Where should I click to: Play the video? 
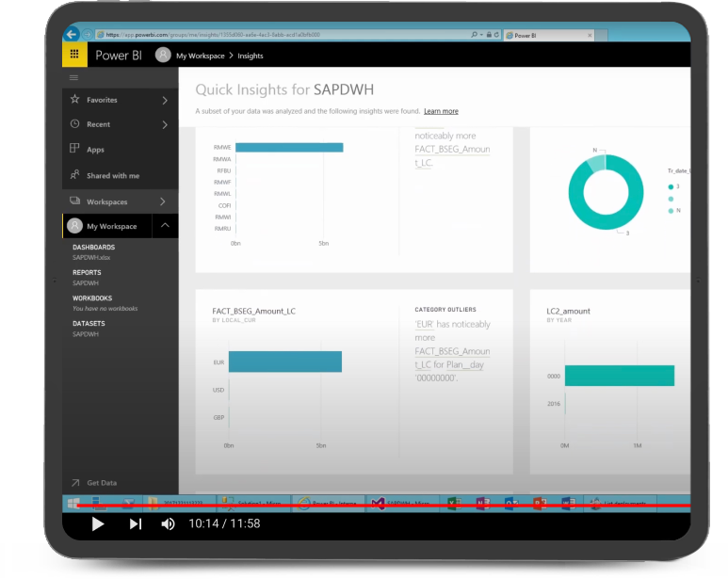pos(98,523)
